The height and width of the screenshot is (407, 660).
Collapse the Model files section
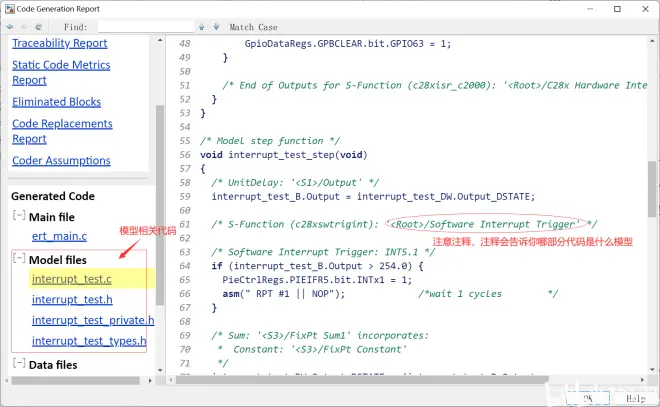click(19, 258)
